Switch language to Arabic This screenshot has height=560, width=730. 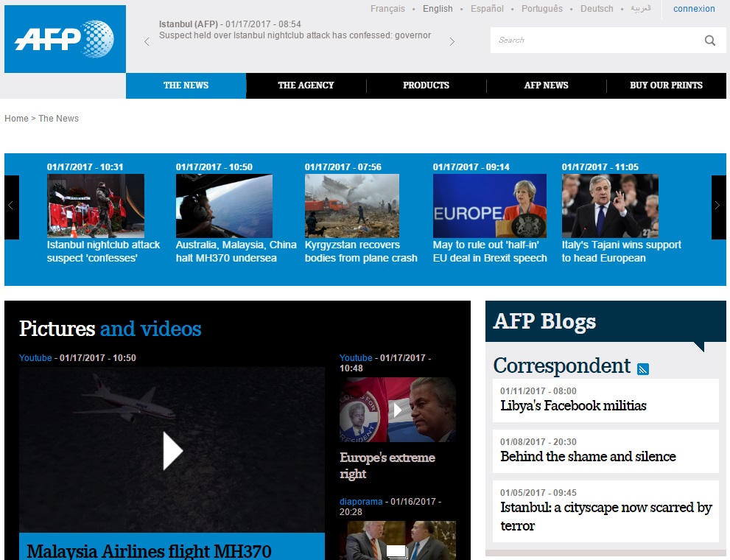(641, 9)
